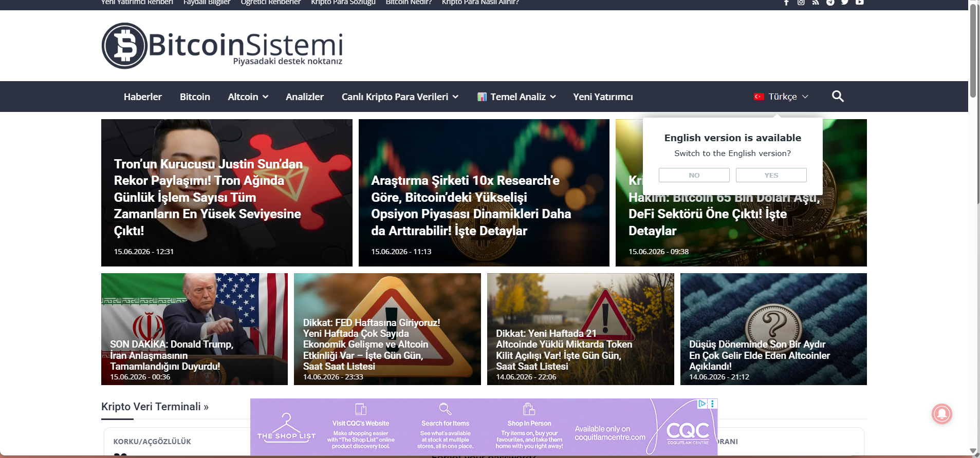Click the CQC Coquitlam Centre ad logo
980x458 pixels.
click(688, 432)
